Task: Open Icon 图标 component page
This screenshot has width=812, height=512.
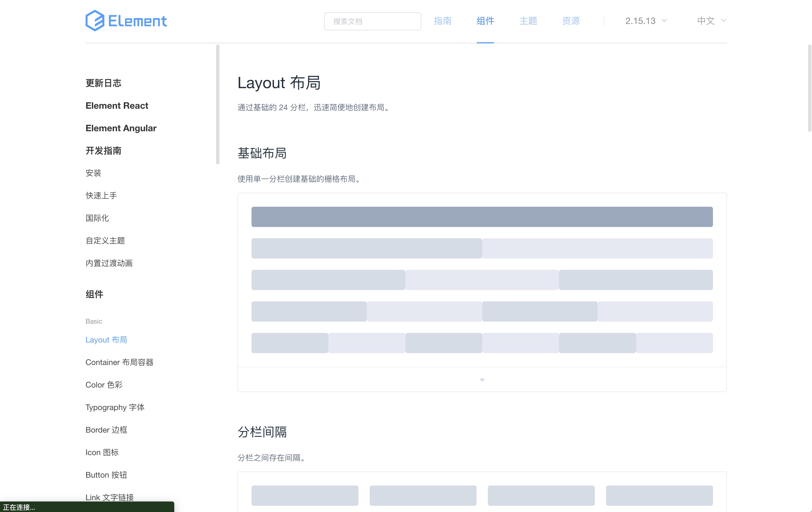Action: tap(102, 452)
